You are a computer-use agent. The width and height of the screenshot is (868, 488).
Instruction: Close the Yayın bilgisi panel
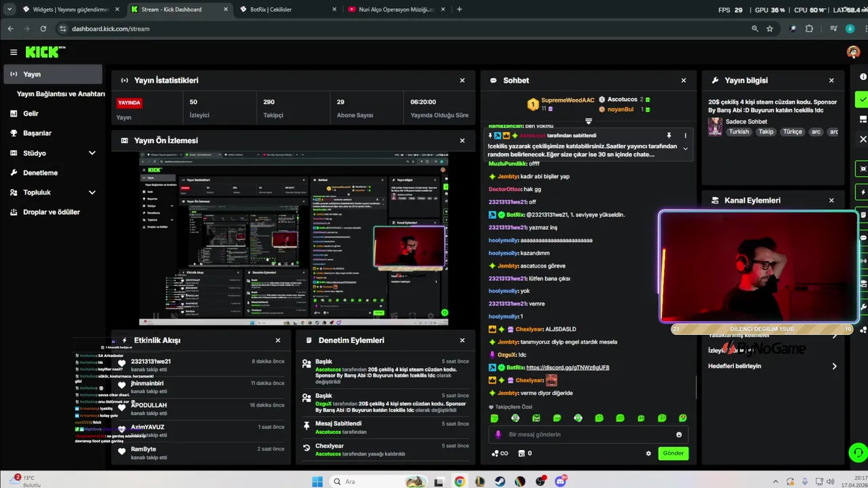click(831, 80)
